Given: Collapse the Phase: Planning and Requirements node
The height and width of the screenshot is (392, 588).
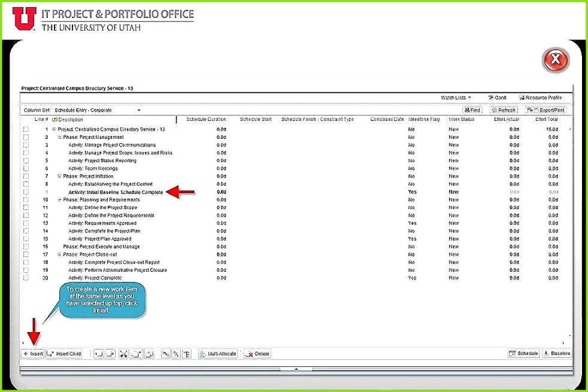Looking at the screenshot, I should tap(60, 199).
